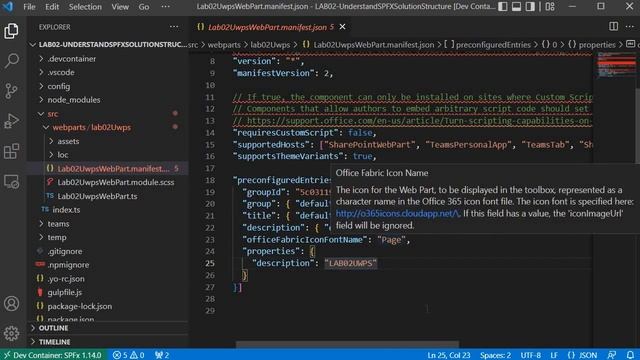Click the horizontal scrollbar under the editor
Screen dimensions: 640x360
pyautogui.click(x=347, y=344)
